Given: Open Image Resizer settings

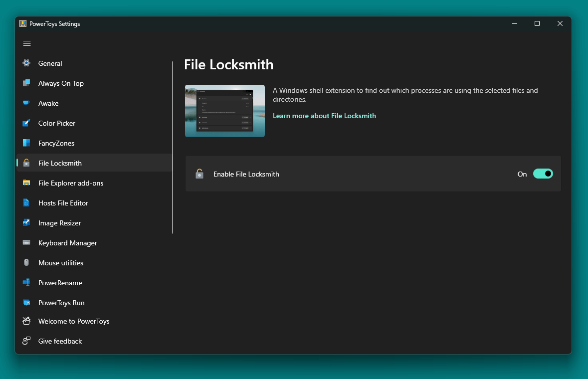Looking at the screenshot, I should pyautogui.click(x=94, y=223).
